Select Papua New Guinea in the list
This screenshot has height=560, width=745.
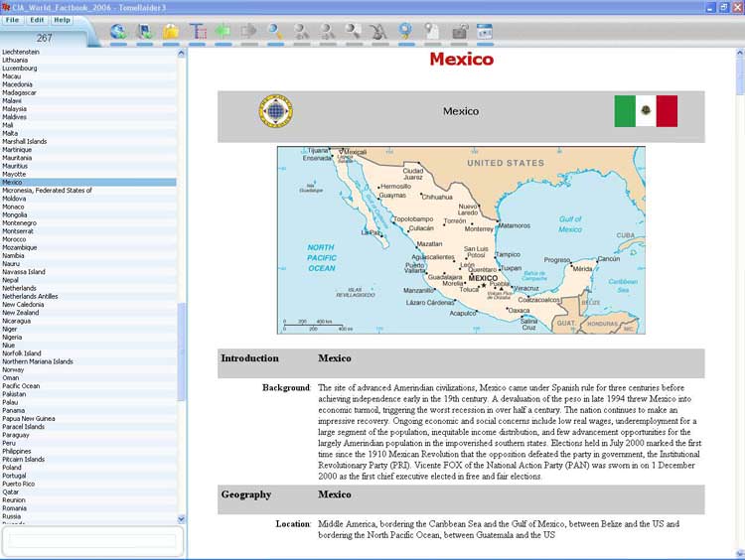click(29, 418)
